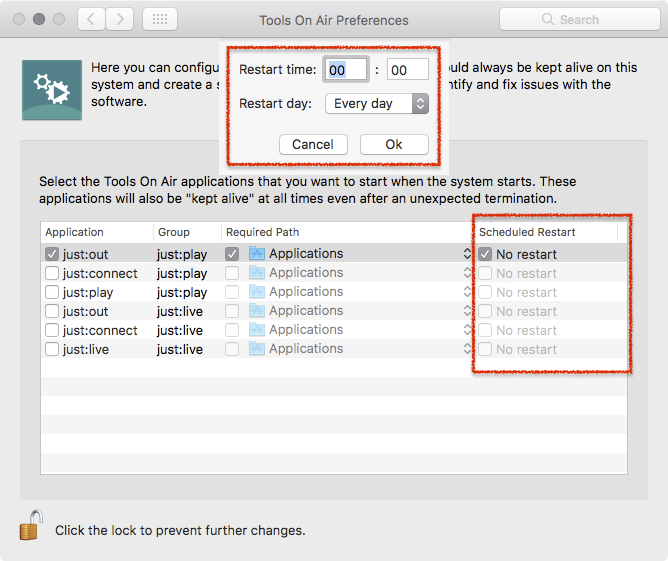Click the Group column header

coord(187,232)
